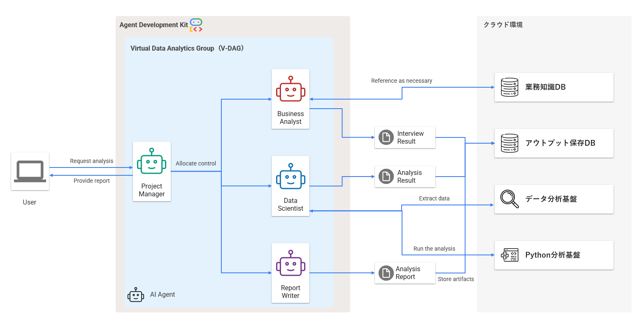644x328 pixels.
Task: Click the クラウド環境 section heading
Action: [x=503, y=25]
